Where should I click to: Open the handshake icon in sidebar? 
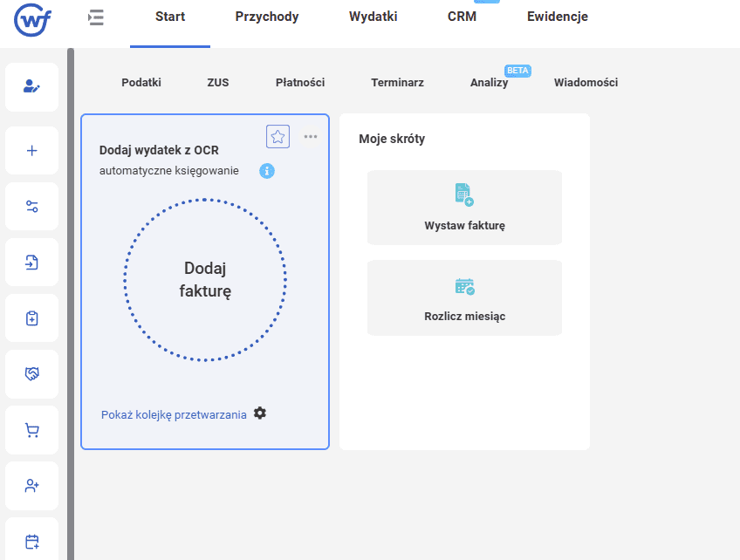click(x=32, y=374)
